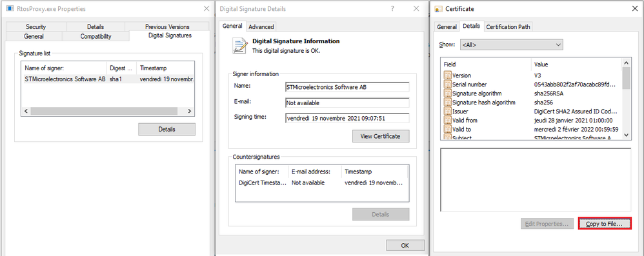Select General tab in Digital Signature Details
Image resolution: width=644 pixels, height=256 pixels.
[x=232, y=26]
